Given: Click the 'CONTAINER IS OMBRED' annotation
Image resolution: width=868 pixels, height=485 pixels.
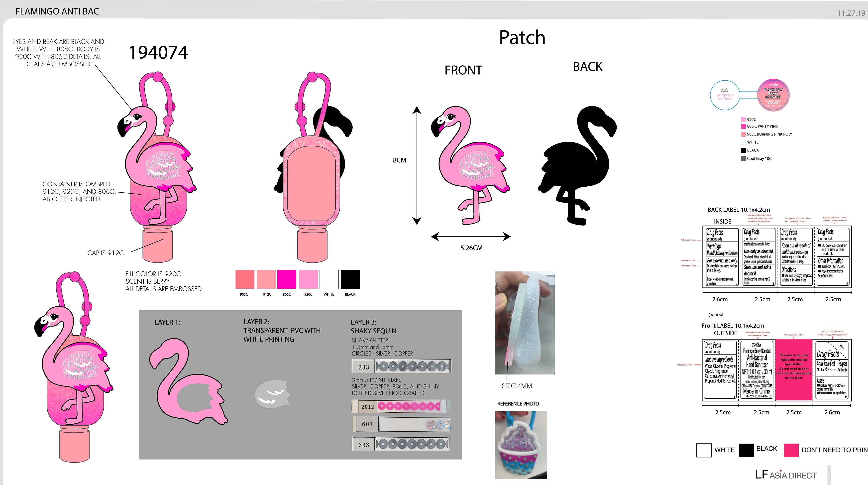Looking at the screenshot, I should tap(79, 191).
